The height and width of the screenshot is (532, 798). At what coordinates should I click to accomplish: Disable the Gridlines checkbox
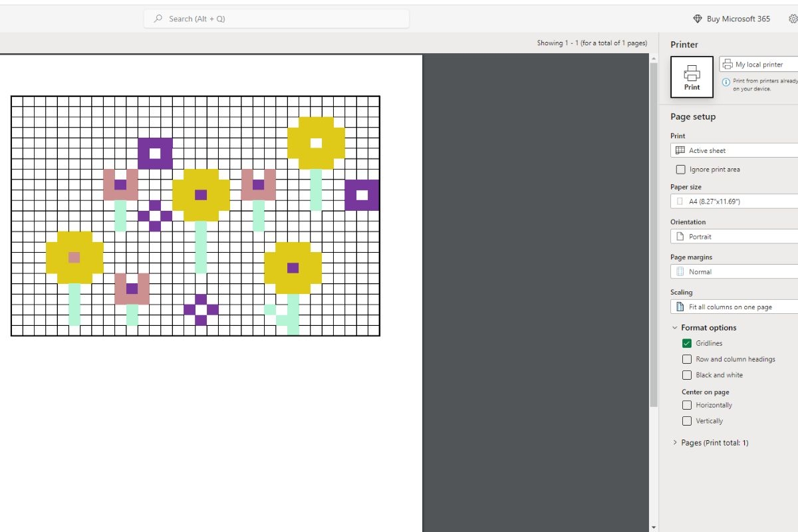[x=687, y=343]
